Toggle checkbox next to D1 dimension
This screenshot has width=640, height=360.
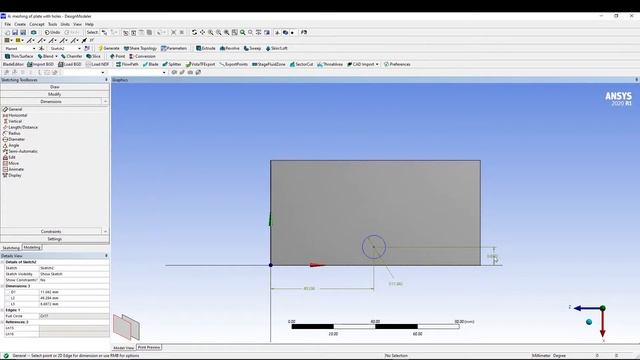(x=7, y=292)
